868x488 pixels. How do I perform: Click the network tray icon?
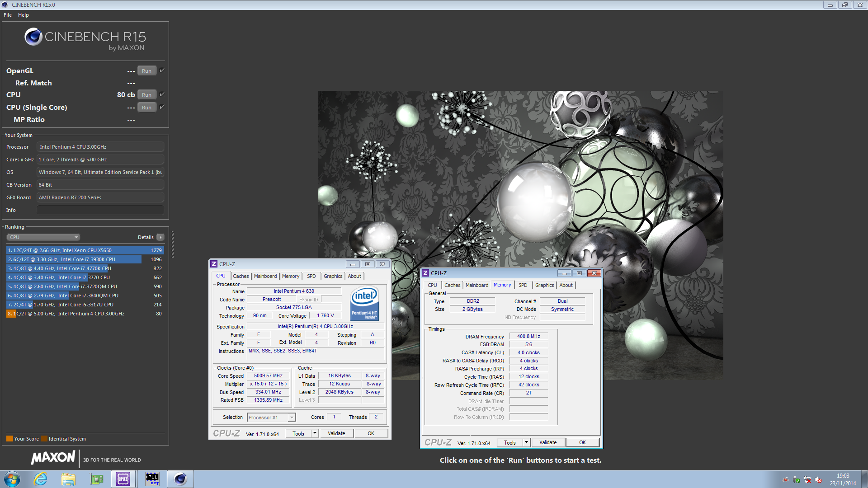click(x=807, y=480)
